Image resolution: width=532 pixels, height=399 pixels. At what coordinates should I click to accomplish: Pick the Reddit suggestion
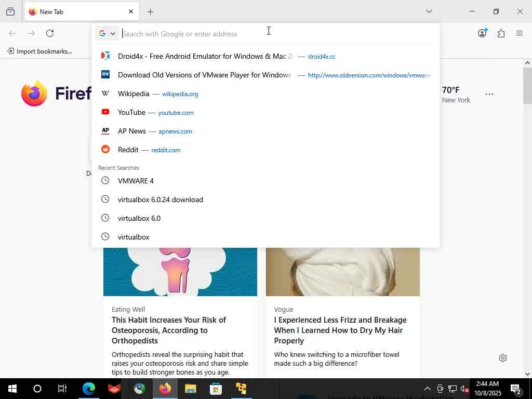[265, 150]
